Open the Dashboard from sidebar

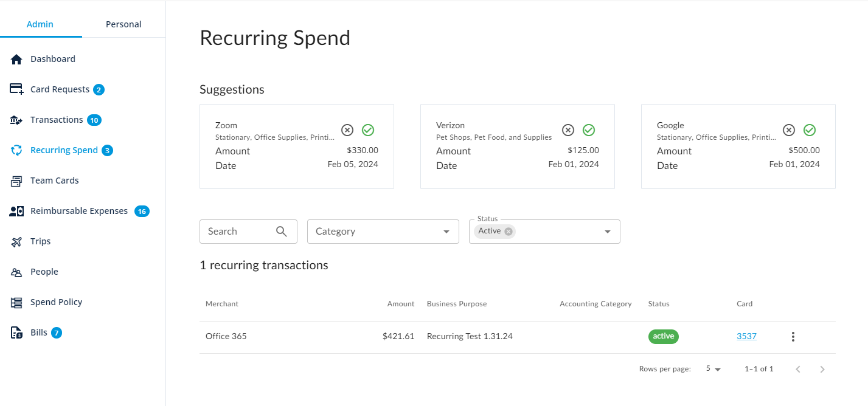[x=53, y=58]
